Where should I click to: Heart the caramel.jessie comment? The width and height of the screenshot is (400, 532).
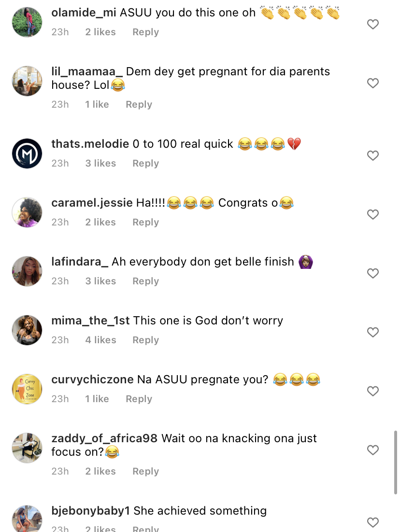coord(372,214)
